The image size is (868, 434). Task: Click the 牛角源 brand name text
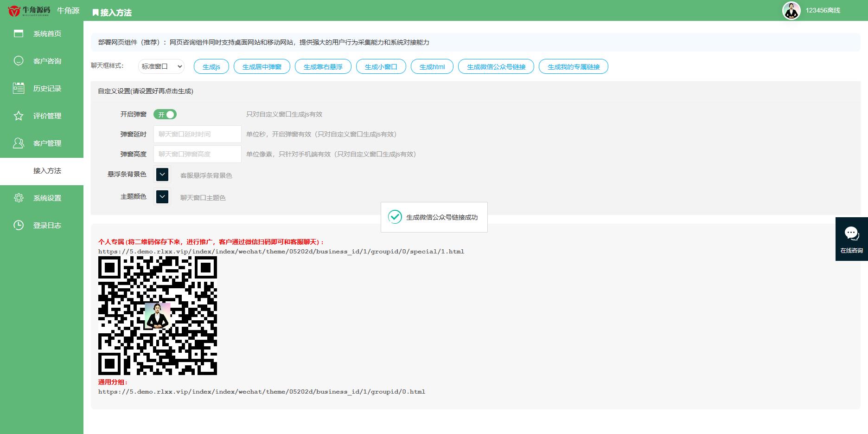68,10
